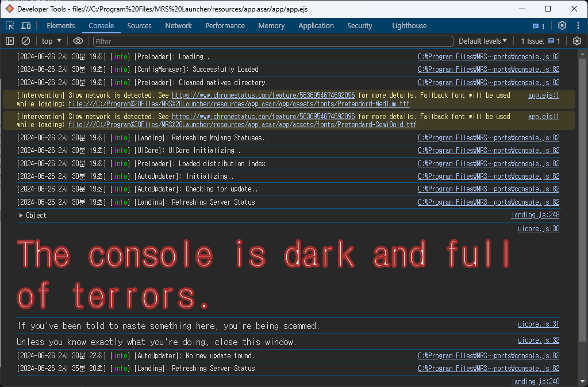The height and width of the screenshot is (387, 588).
Task: Select the "If you've been told to paste" message
Action: pos(168,326)
